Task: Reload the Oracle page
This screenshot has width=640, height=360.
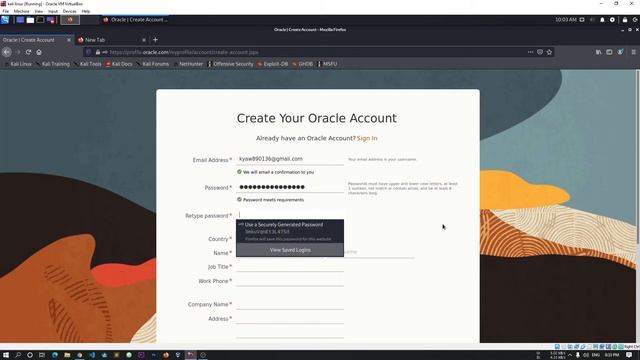Action: point(28,52)
